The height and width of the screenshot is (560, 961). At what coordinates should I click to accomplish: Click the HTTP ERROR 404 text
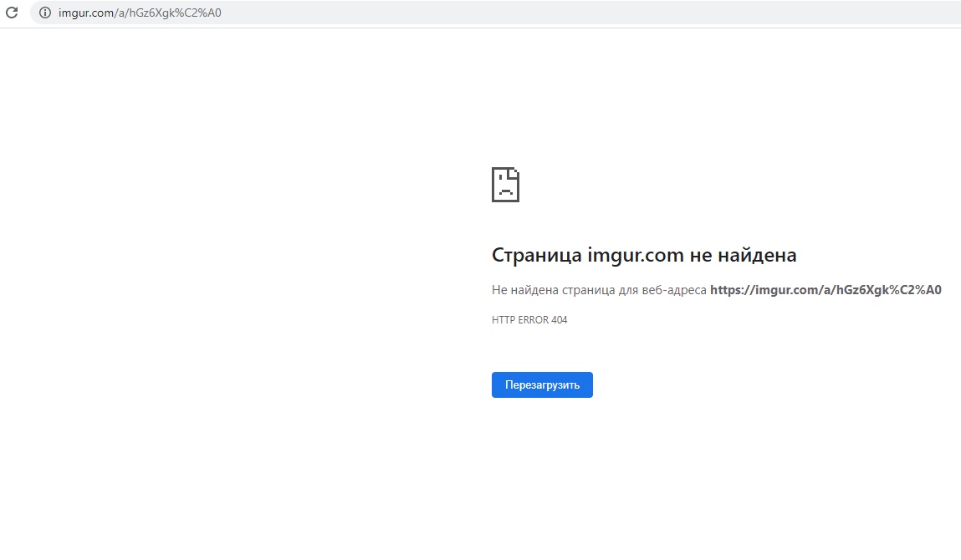(529, 320)
